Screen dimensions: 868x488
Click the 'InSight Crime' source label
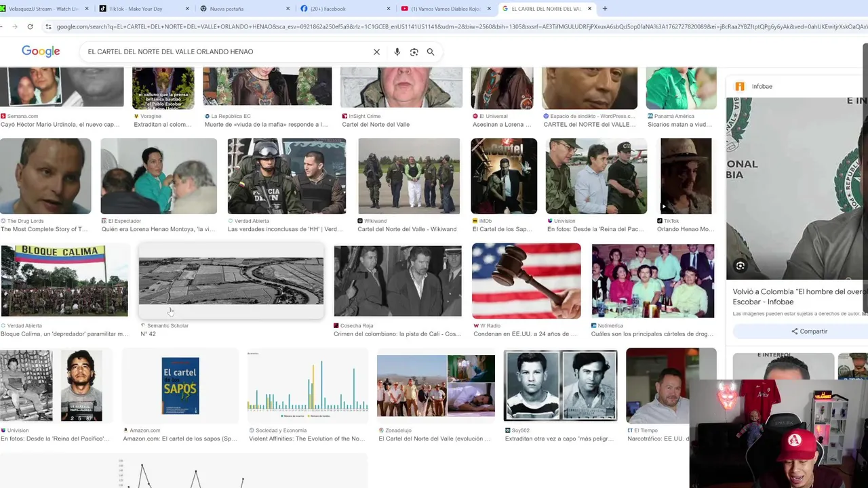pyautogui.click(x=364, y=116)
